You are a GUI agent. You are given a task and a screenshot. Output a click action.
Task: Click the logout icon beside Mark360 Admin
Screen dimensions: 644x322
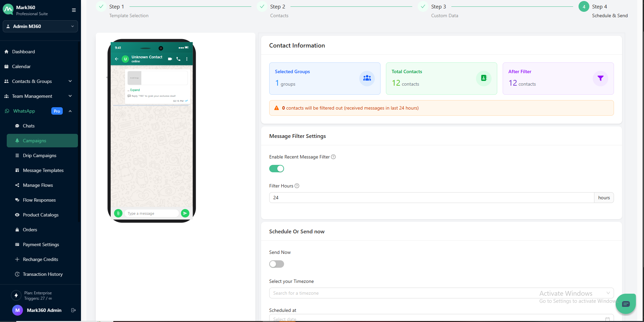[74, 310]
